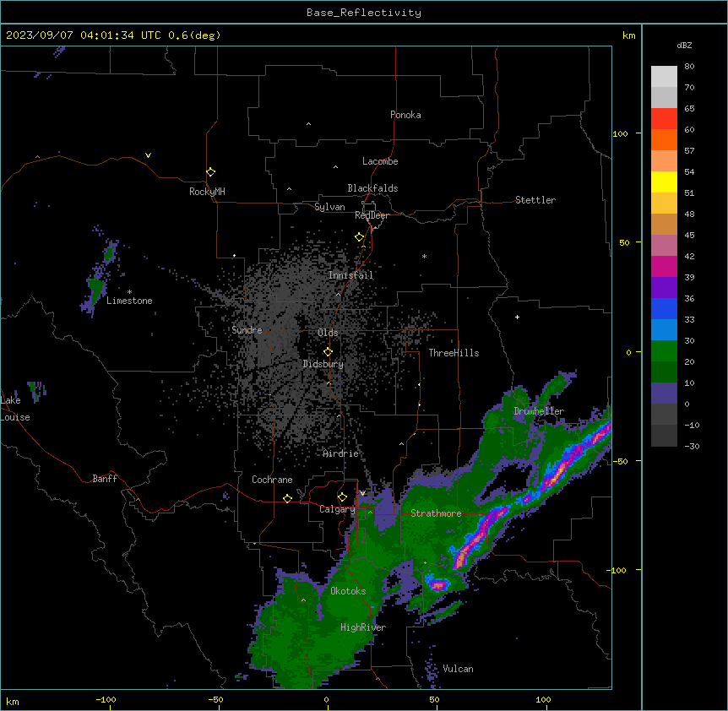728x711 pixels.
Task: Click the yellow V marker northwest of RockyMH
Action: click(x=148, y=155)
